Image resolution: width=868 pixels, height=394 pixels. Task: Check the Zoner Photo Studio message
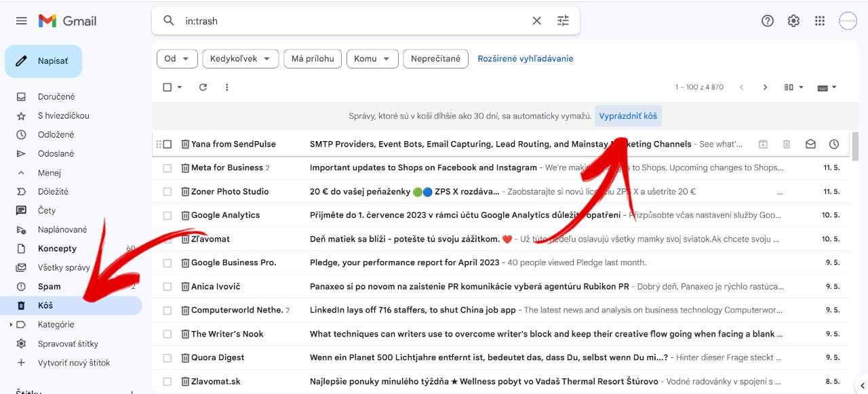coord(167,192)
